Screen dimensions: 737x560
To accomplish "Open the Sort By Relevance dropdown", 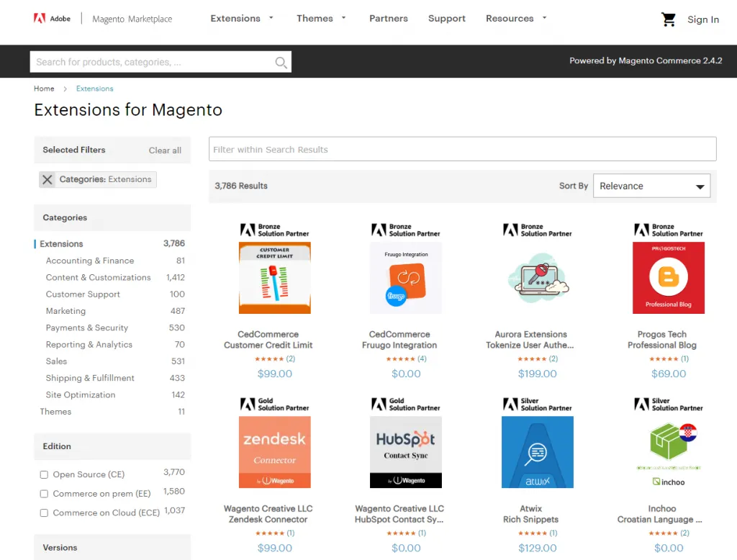I will 651,186.
